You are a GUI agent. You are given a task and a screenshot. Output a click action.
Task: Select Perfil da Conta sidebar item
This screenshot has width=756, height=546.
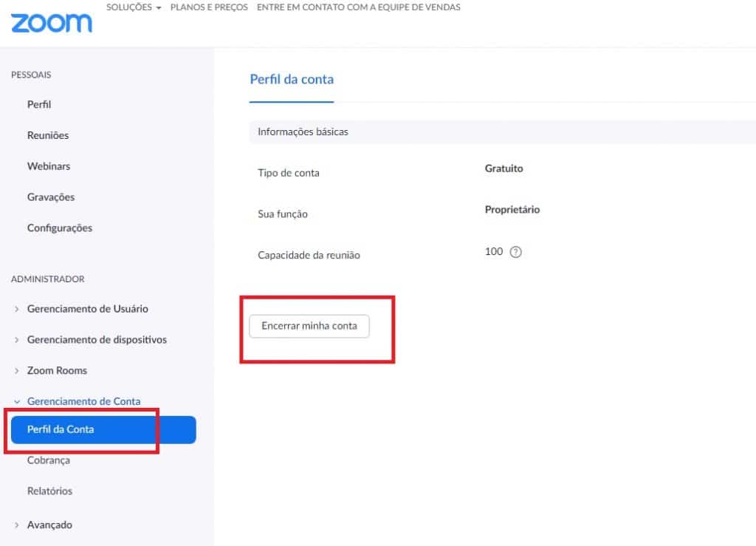tap(103, 430)
